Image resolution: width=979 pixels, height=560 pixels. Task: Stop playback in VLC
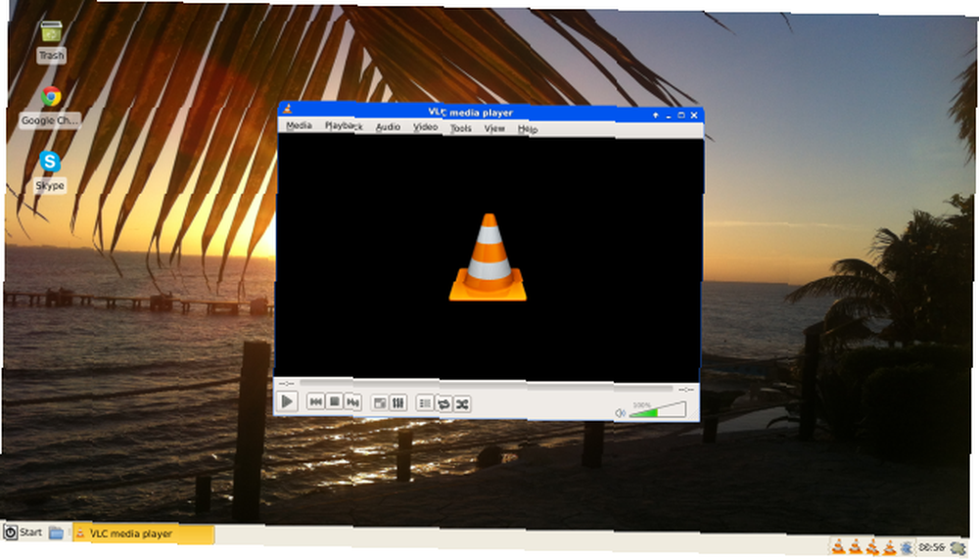pos(335,401)
